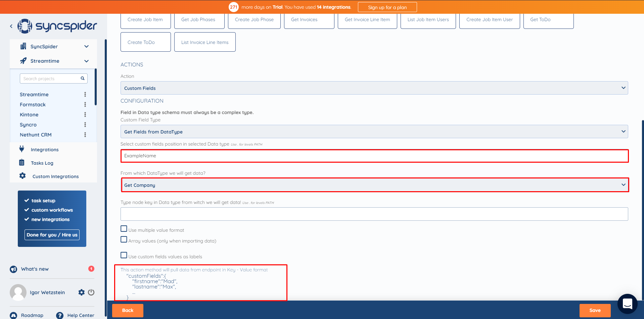
Task: Open account settings gear icon
Action: point(82,293)
